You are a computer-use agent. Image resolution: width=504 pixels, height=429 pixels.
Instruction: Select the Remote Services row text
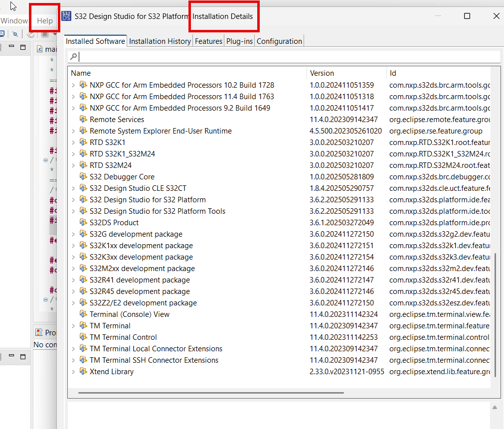click(x=117, y=120)
